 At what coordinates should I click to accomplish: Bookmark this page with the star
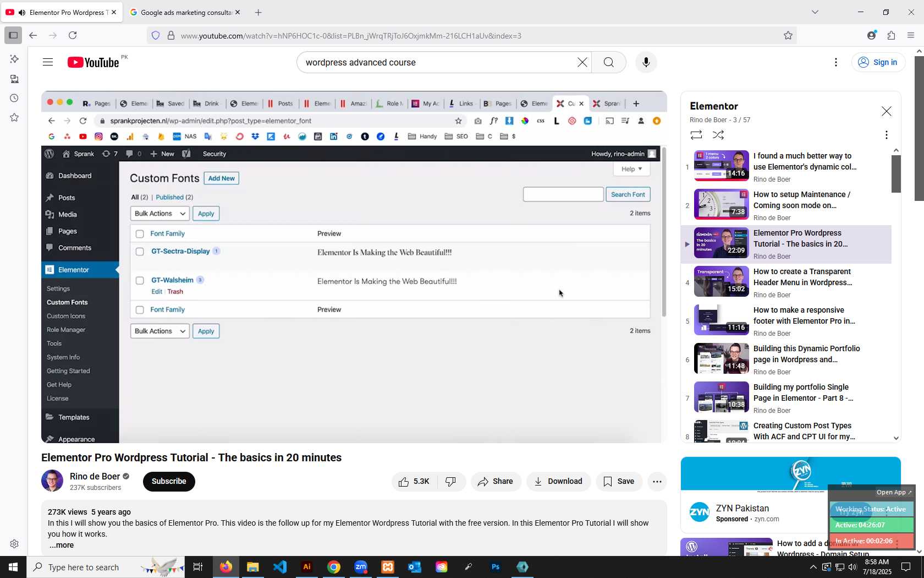coord(788,36)
